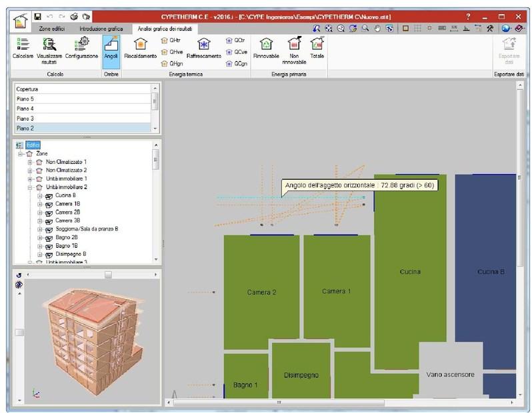532x413 pixels.
Task: Toggle the QCve thermal energy option
Action: [236, 51]
